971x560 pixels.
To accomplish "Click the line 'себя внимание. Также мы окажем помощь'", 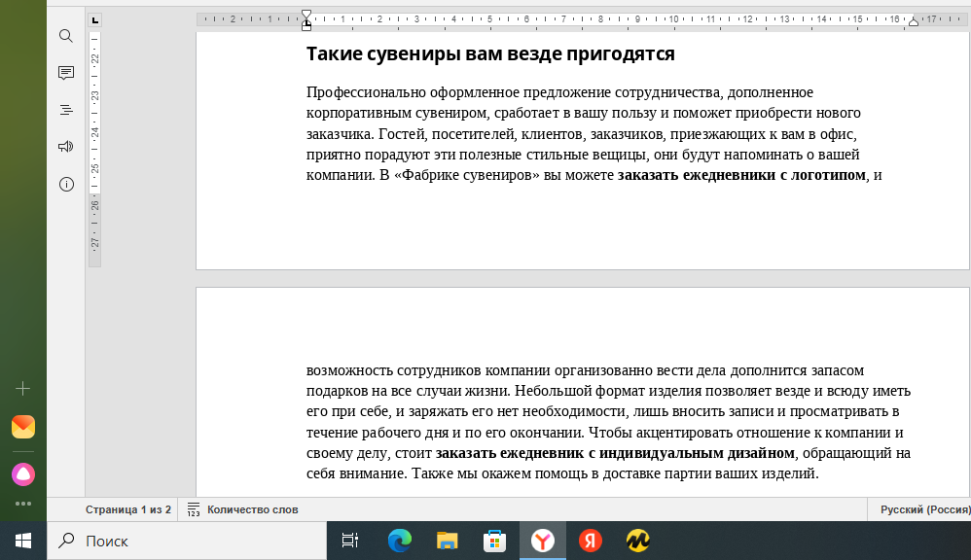I will click(x=562, y=474).
